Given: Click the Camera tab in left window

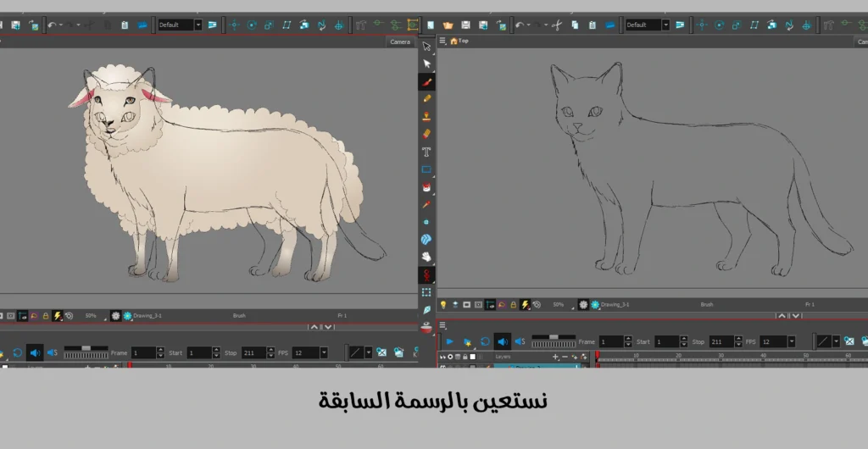Looking at the screenshot, I should pyautogui.click(x=400, y=42).
